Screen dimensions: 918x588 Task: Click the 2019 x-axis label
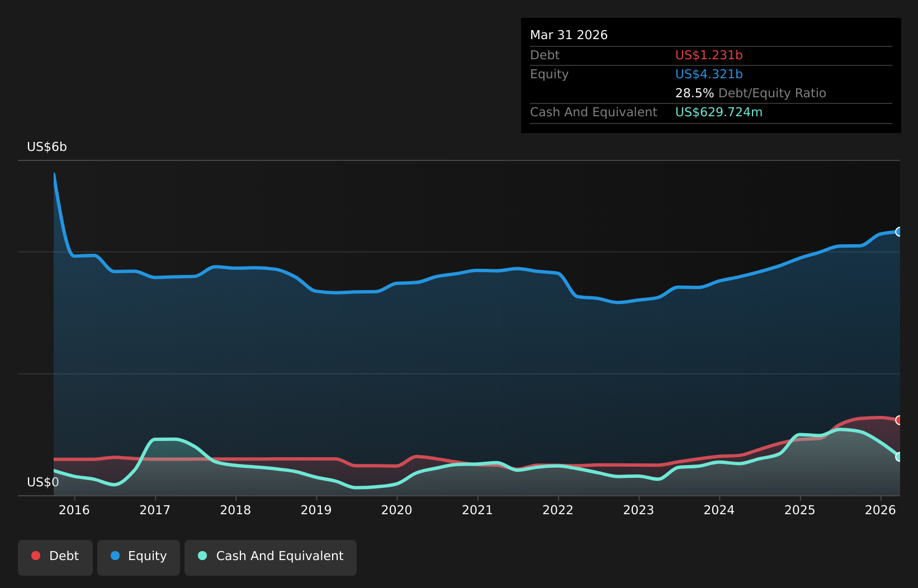tap(316, 510)
